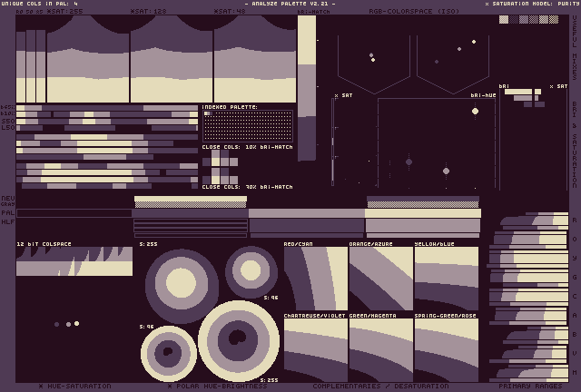The height and width of the screenshot is (392, 581).
Task: Click the 'BRI-HUE' plot label
Action: 483,95
